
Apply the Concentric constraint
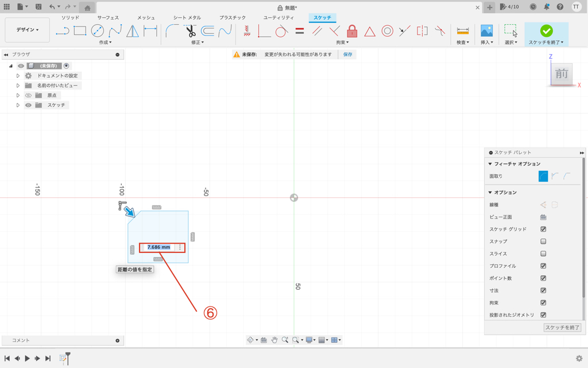(x=388, y=31)
